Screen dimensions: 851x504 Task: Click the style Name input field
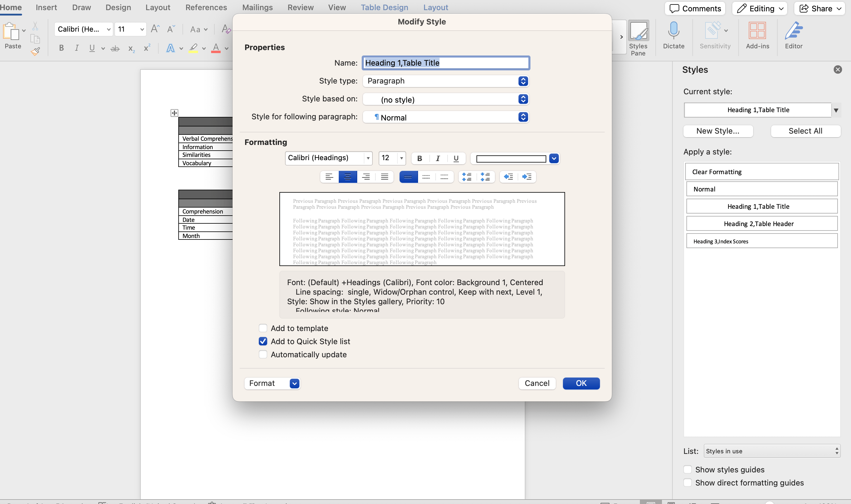coord(446,63)
